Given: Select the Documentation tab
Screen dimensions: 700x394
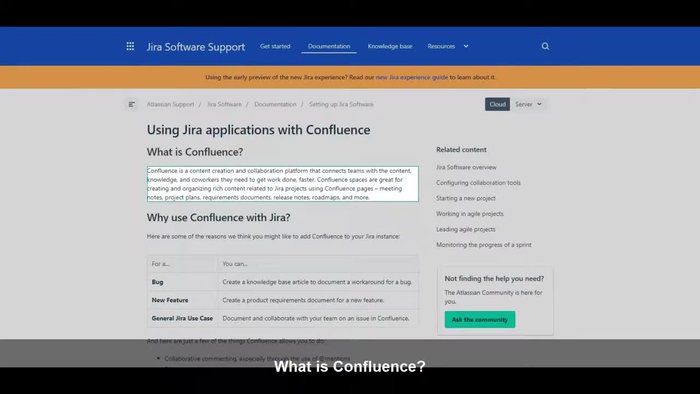Looking at the screenshot, I should pyautogui.click(x=329, y=46).
